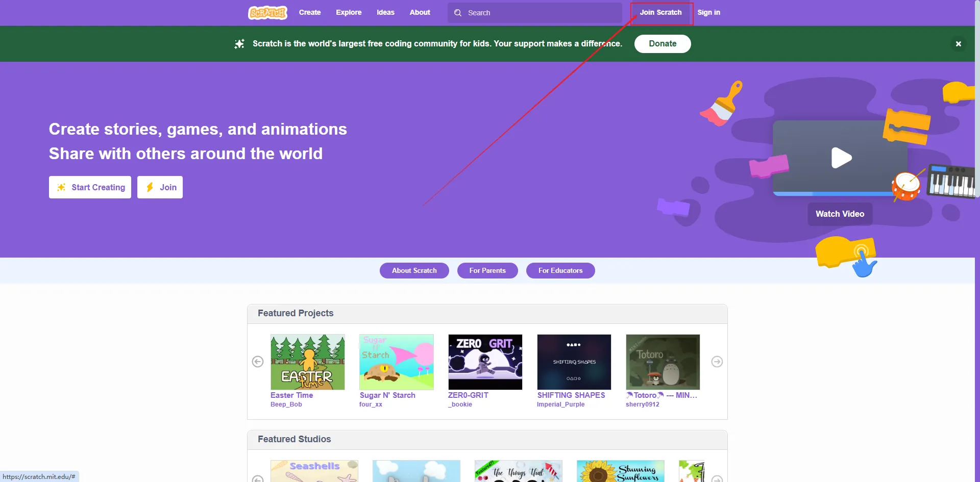
Task: Click the Totoro --- MIN… title link
Action: point(661,395)
